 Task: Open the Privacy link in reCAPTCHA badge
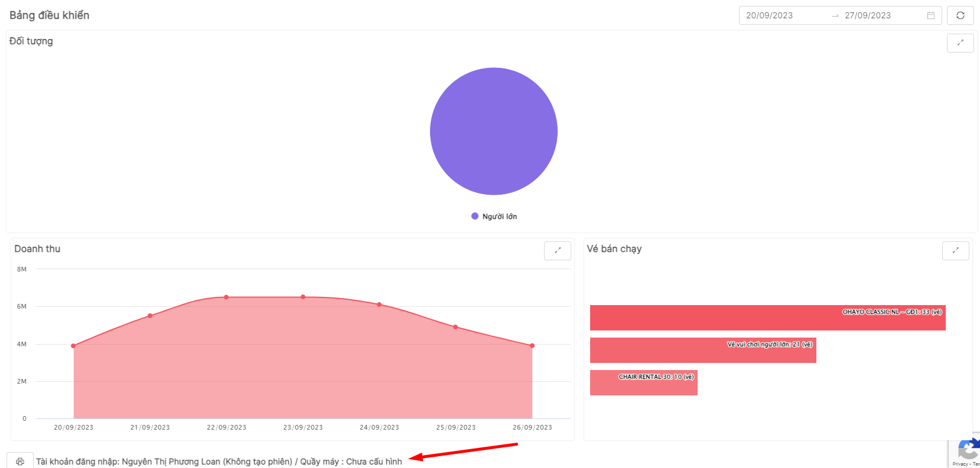[959, 464]
